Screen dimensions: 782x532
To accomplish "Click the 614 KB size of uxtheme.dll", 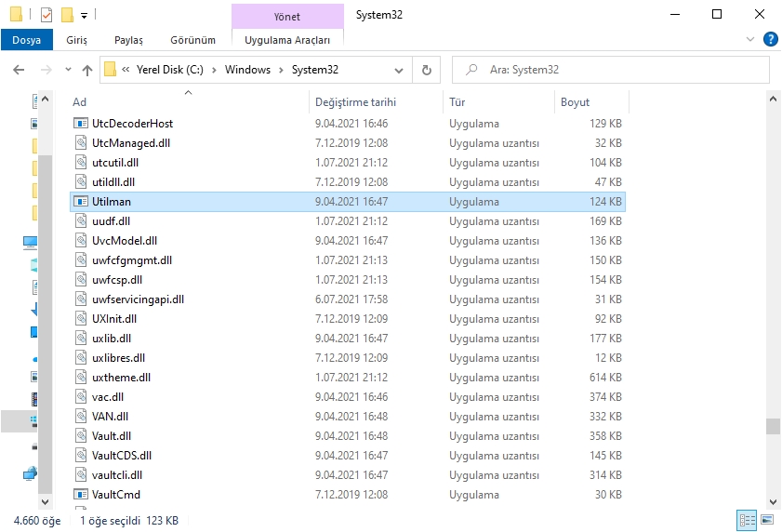I will pyautogui.click(x=605, y=378).
